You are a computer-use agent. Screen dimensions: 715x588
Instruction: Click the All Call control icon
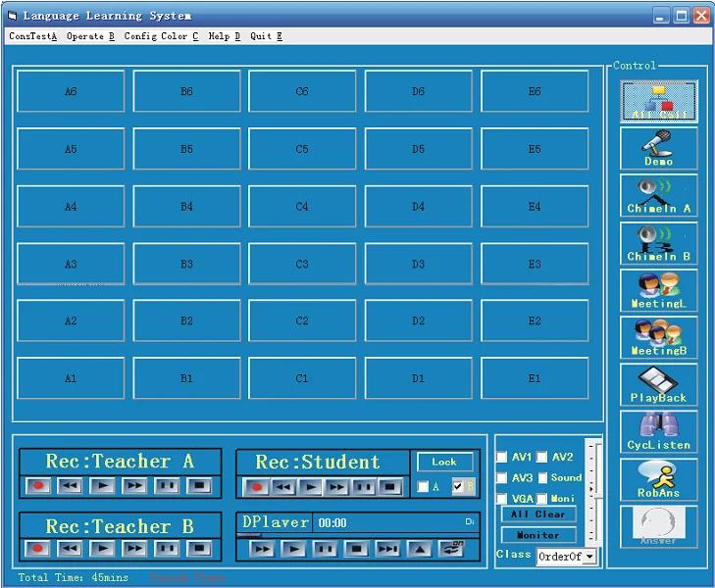(659, 102)
